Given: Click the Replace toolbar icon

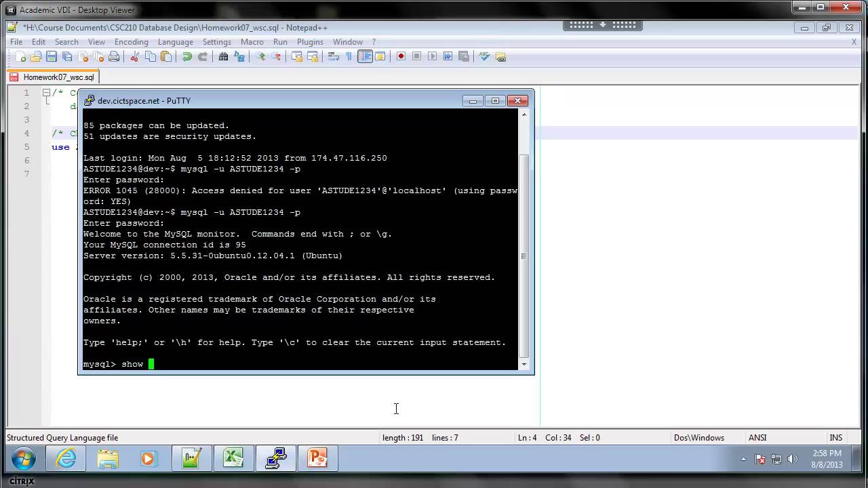Looking at the screenshot, I should tap(239, 57).
